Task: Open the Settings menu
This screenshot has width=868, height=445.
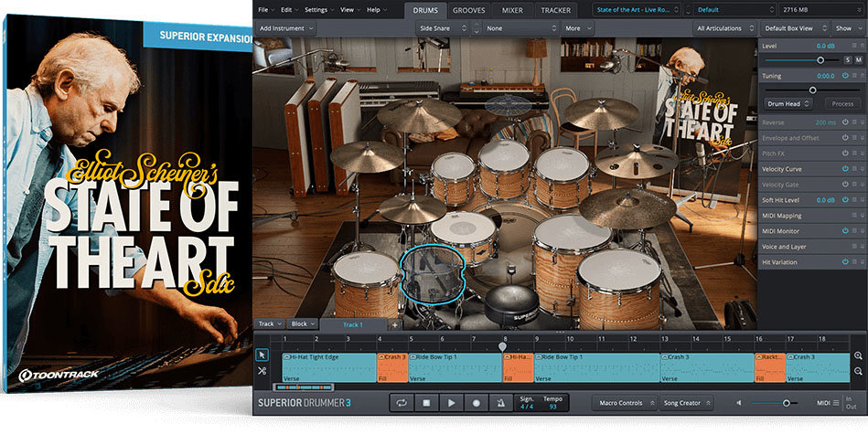Action: [319, 10]
